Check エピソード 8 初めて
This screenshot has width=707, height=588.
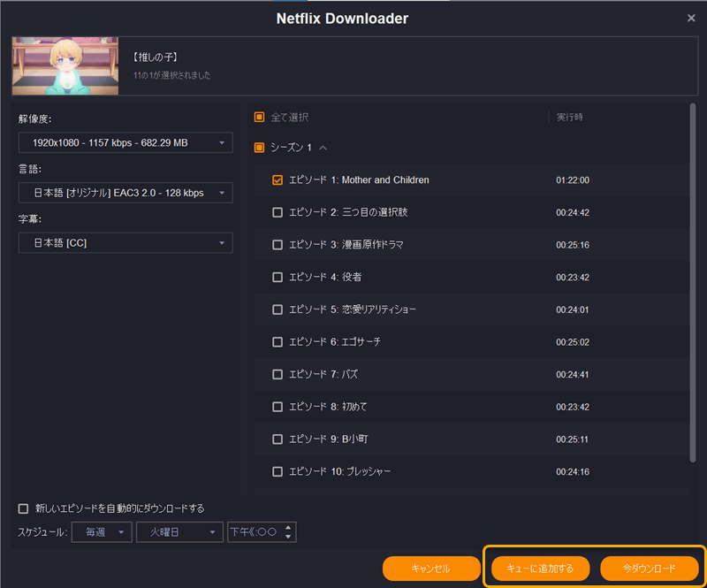(x=277, y=407)
